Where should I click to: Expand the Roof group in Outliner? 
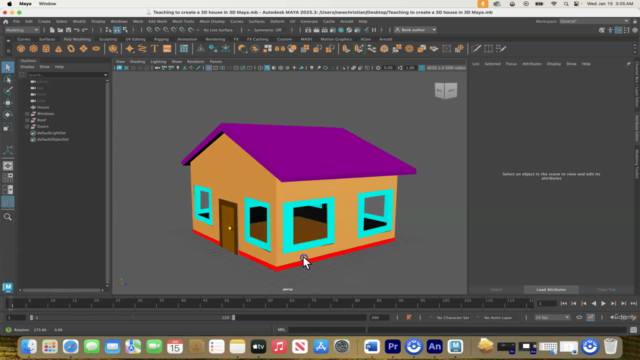click(x=27, y=120)
